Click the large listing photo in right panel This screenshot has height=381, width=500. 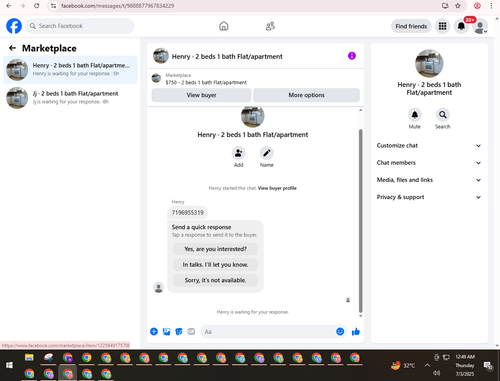coord(429,63)
